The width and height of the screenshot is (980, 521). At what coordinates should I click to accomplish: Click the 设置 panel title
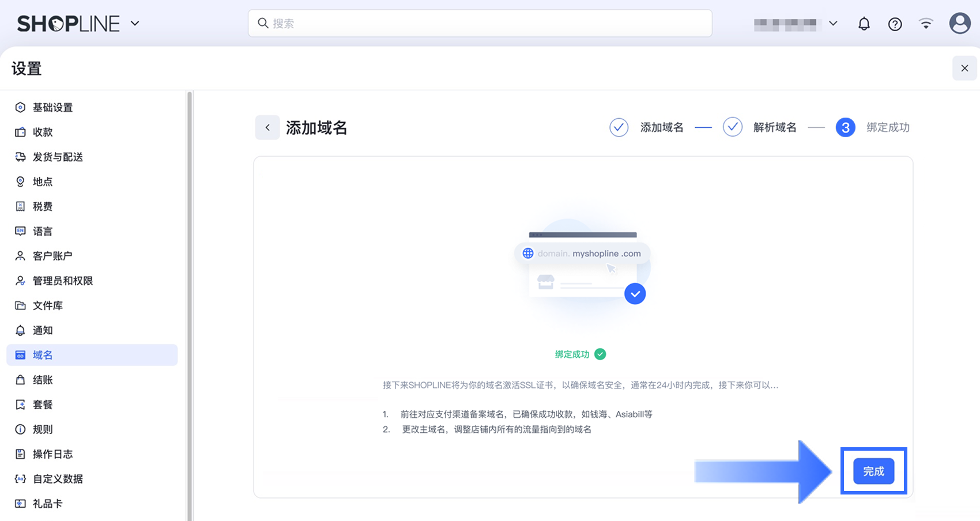tap(27, 69)
